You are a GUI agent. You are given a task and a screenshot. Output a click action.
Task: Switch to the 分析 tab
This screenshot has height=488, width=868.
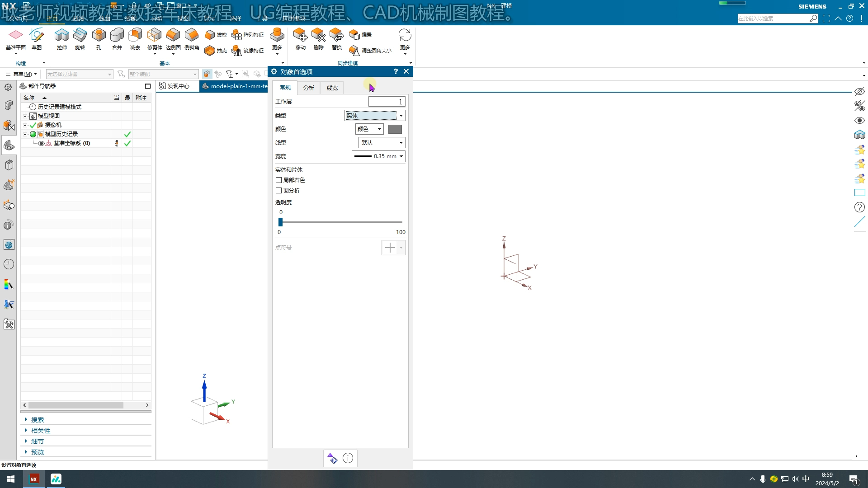[x=308, y=88]
